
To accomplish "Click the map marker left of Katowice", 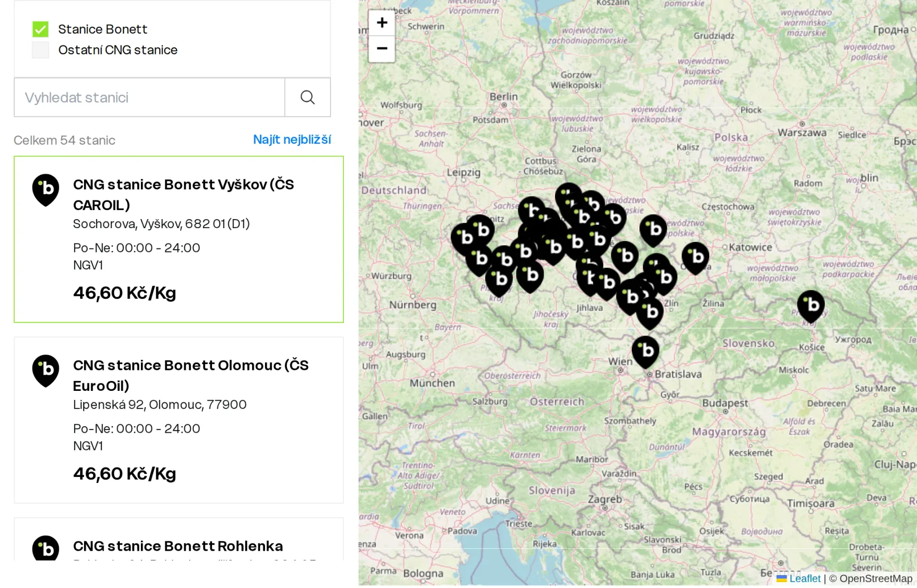I will [x=695, y=258].
